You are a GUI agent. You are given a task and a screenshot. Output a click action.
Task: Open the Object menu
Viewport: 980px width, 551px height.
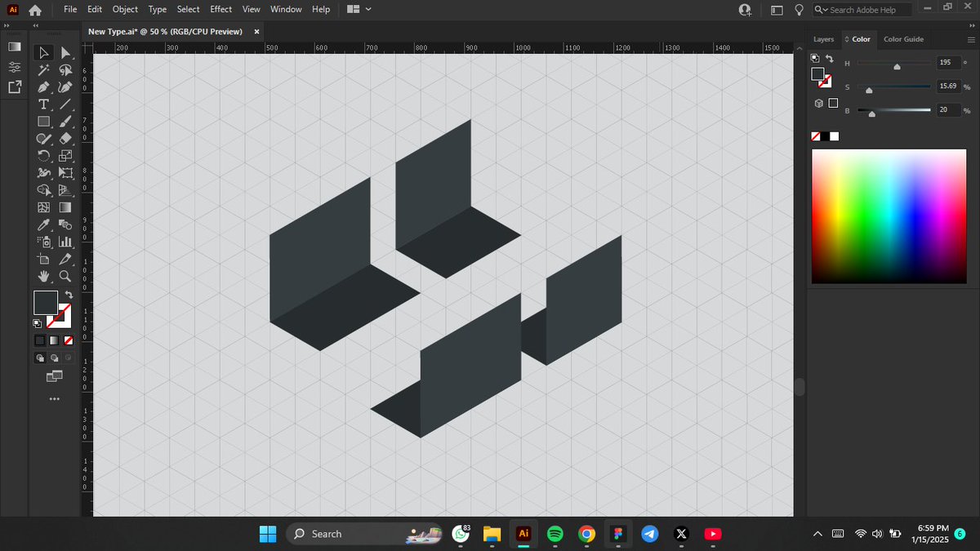pyautogui.click(x=125, y=9)
